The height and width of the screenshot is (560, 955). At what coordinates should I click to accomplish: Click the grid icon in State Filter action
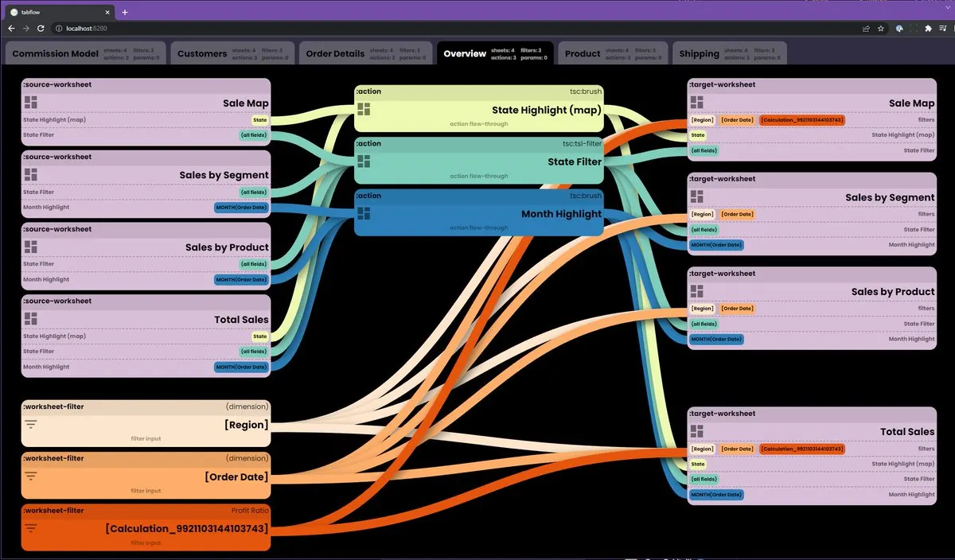tap(364, 161)
